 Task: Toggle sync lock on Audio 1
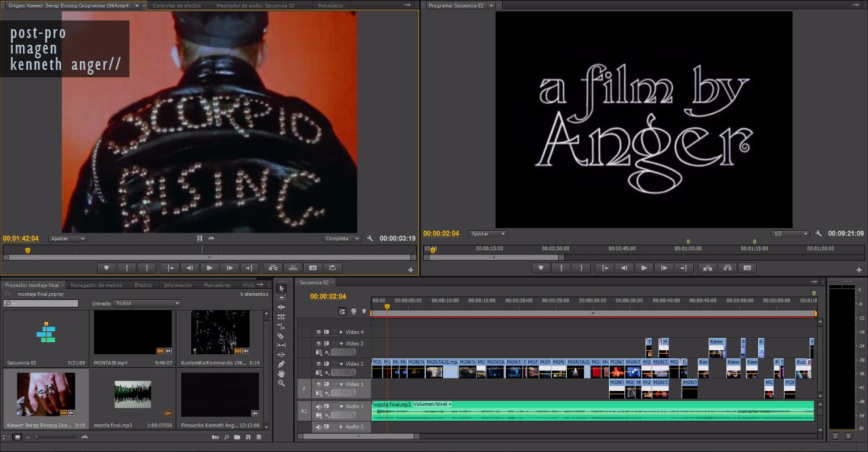(x=326, y=407)
